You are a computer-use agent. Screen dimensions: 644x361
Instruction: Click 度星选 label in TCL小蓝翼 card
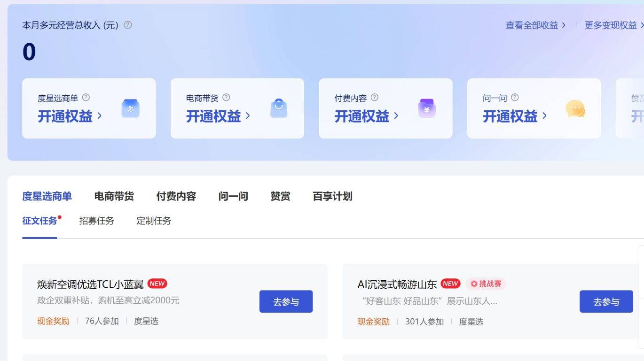click(x=146, y=321)
